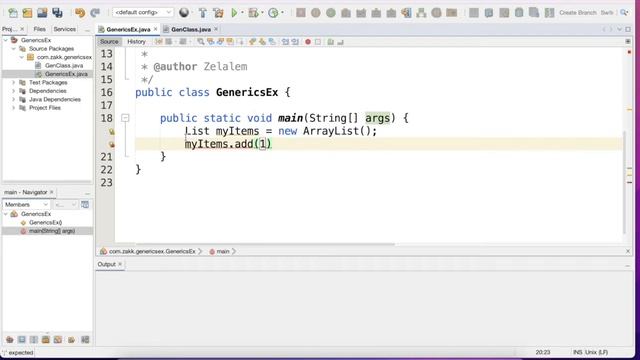Collapse the GenericsEx project node
Screen dimensions: 640x360
6,40
